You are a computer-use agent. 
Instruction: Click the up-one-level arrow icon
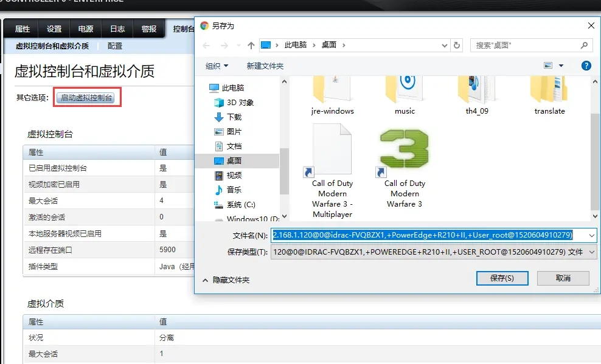coord(251,46)
